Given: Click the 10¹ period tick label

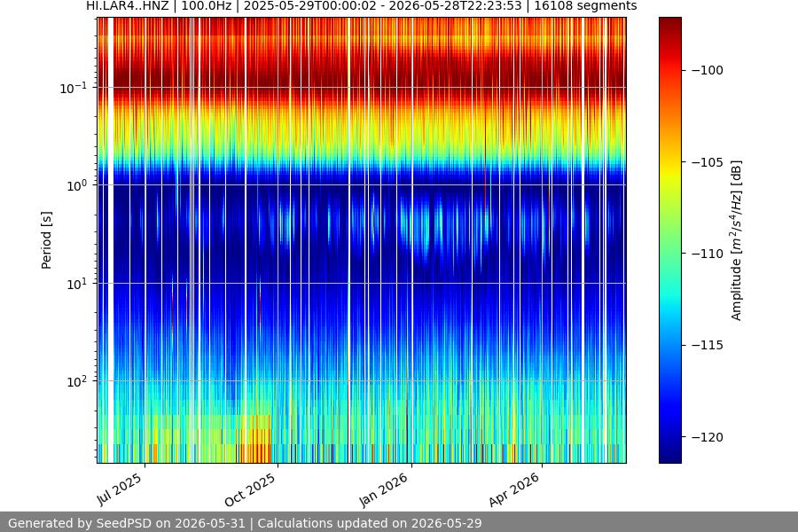Looking at the screenshot, I should tap(77, 284).
